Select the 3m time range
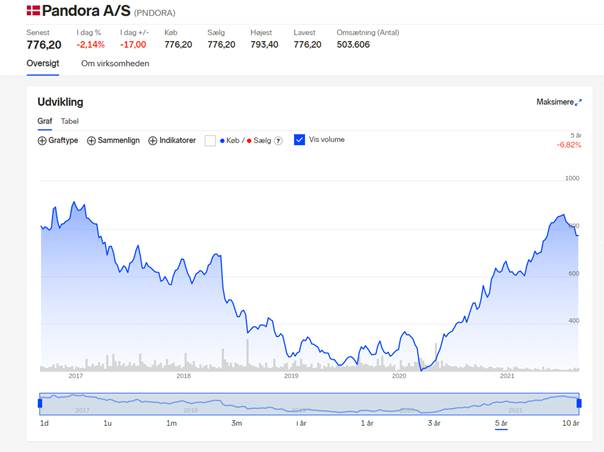 coord(237,423)
